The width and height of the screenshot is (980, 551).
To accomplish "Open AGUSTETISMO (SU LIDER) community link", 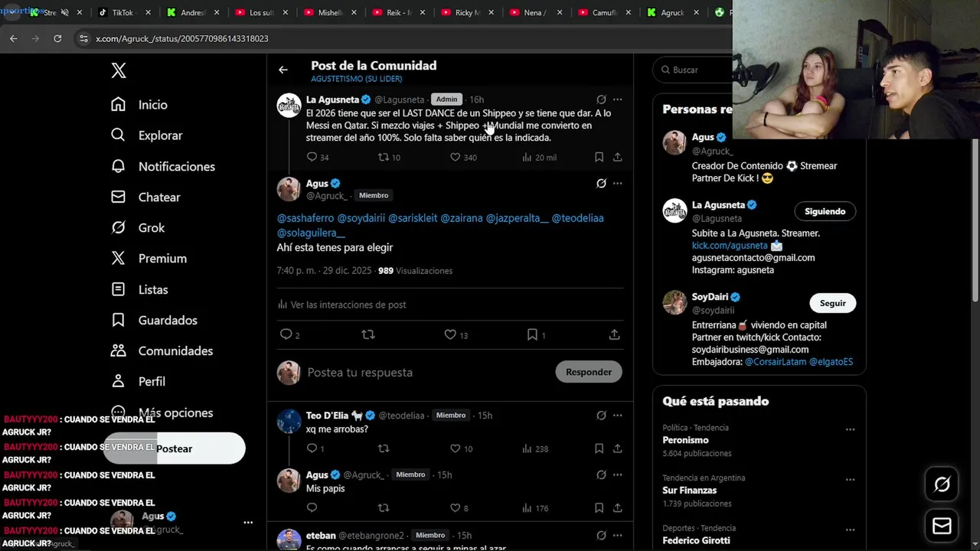I will point(356,79).
